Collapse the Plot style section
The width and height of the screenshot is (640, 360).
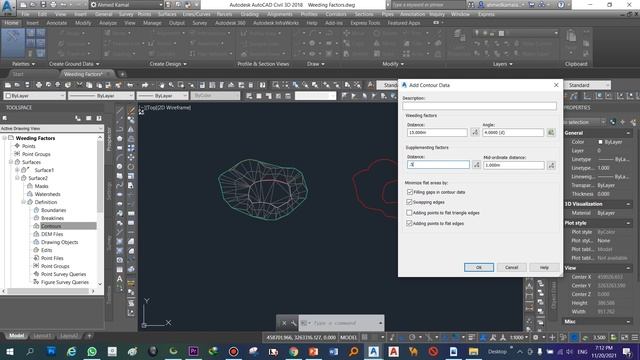pos(628,223)
